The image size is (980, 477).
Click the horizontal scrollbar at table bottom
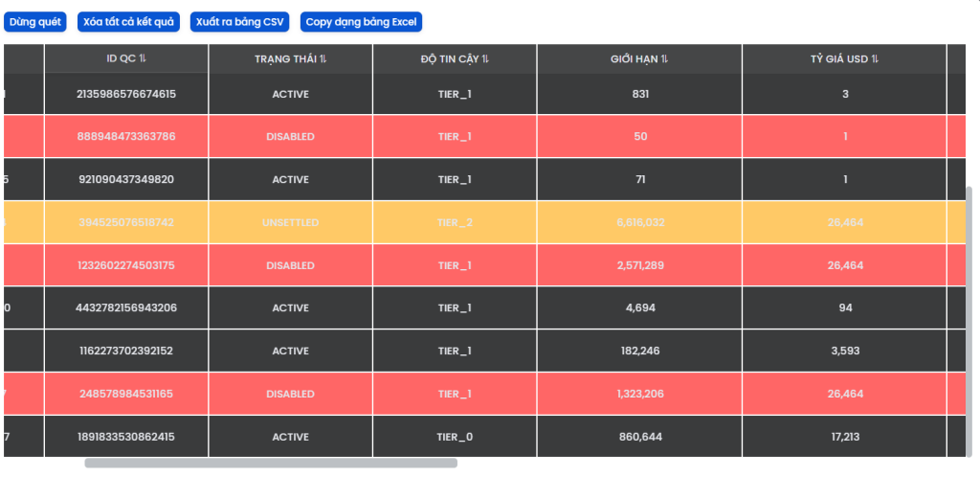click(271, 463)
